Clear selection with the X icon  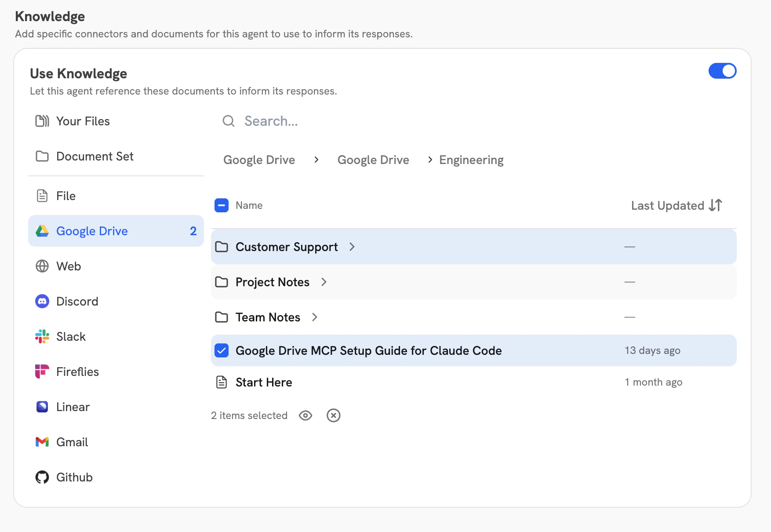click(x=334, y=415)
